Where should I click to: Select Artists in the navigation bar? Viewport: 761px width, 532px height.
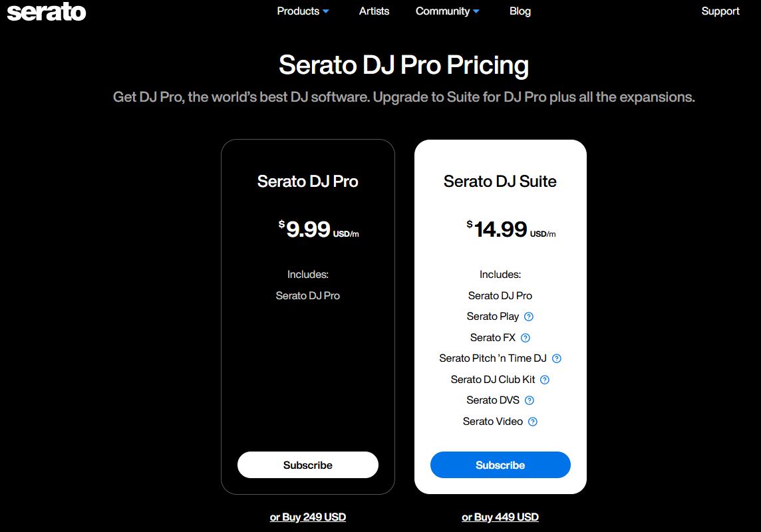click(x=374, y=11)
